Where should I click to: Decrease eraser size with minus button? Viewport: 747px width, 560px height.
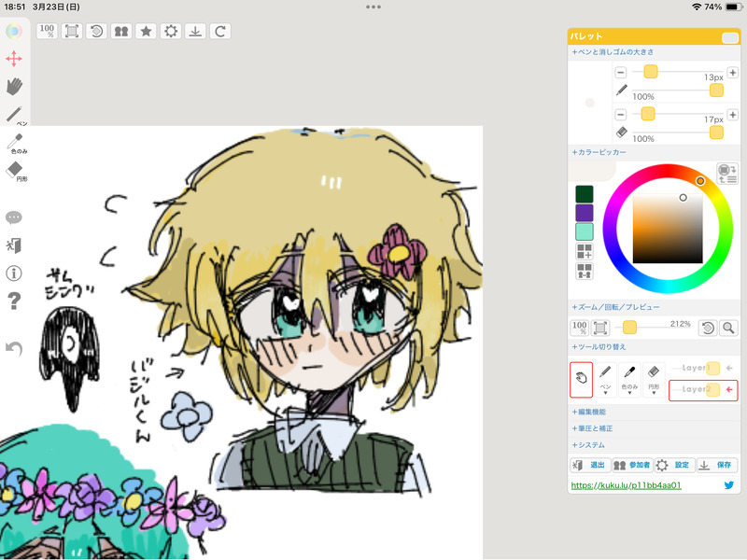coord(620,114)
